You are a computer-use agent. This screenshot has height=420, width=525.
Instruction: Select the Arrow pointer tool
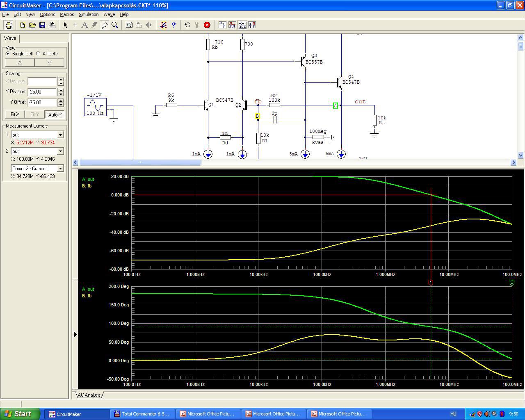[65, 25]
